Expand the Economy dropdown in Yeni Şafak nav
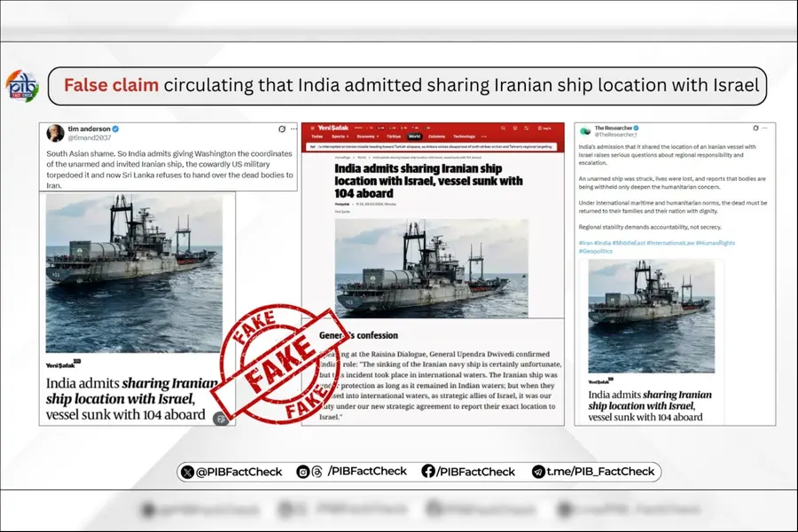The height and width of the screenshot is (532, 798). coord(368,137)
